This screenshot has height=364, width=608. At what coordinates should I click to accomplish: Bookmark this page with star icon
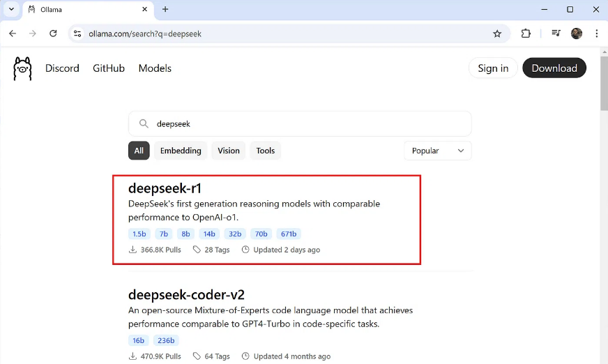tap(497, 33)
